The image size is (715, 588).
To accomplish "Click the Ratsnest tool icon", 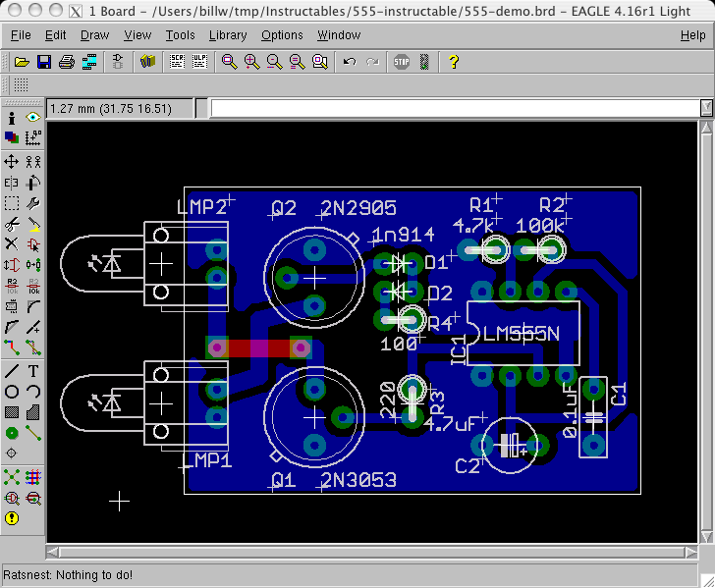I will click(x=12, y=477).
